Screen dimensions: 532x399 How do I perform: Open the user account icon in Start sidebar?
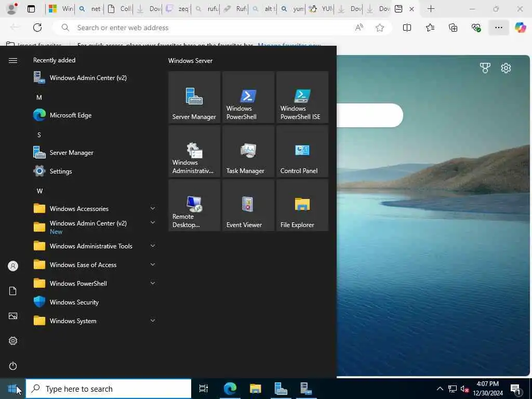tap(13, 266)
